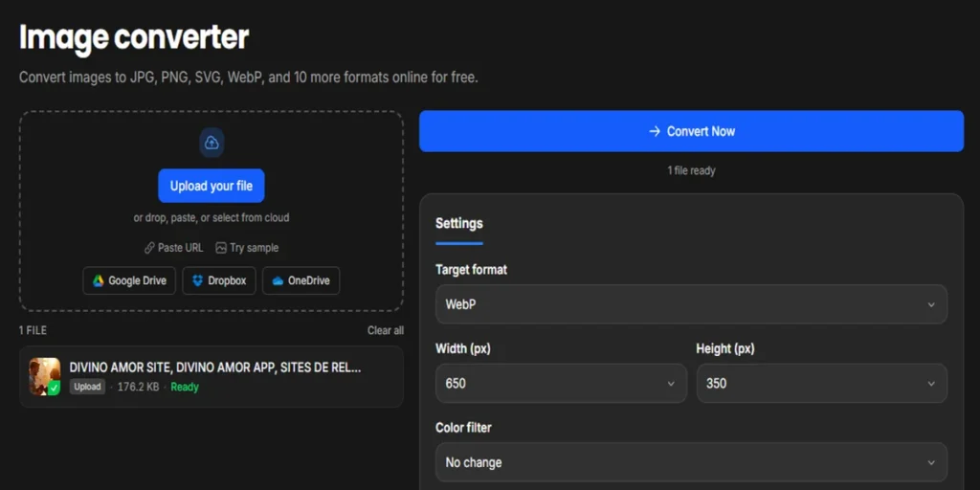This screenshot has height=490, width=980.
Task: Open the Target format WebP dropdown
Action: click(691, 304)
